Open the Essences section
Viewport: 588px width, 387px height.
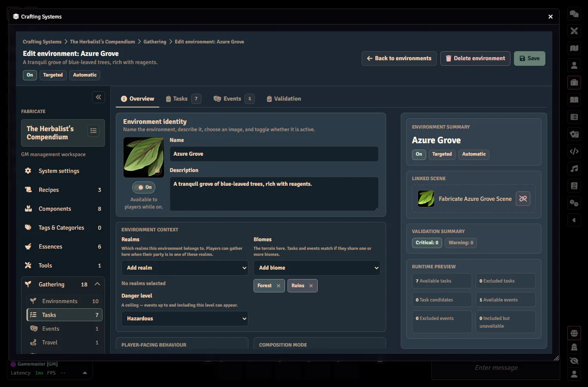[63, 246]
